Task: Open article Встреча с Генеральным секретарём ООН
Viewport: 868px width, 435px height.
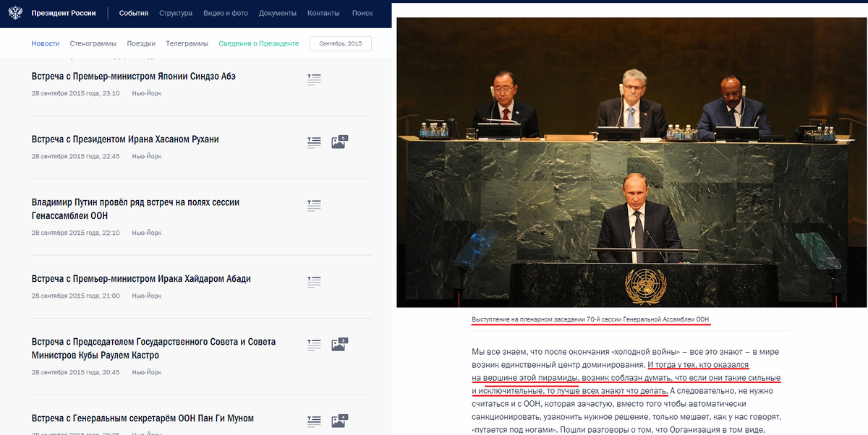Action: pyautogui.click(x=142, y=418)
